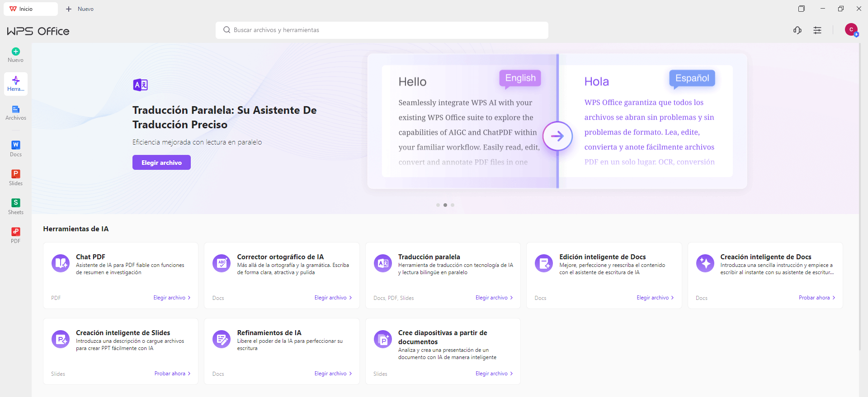Click the headset support icon
The width and height of the screenshot is (868, 397).
[797, 30]
